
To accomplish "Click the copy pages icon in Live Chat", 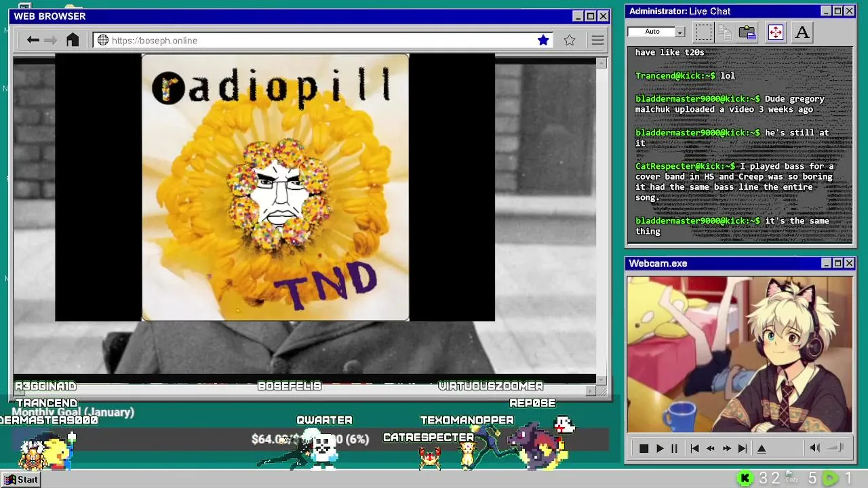I will pyautogui.click(x=725, y=32).
